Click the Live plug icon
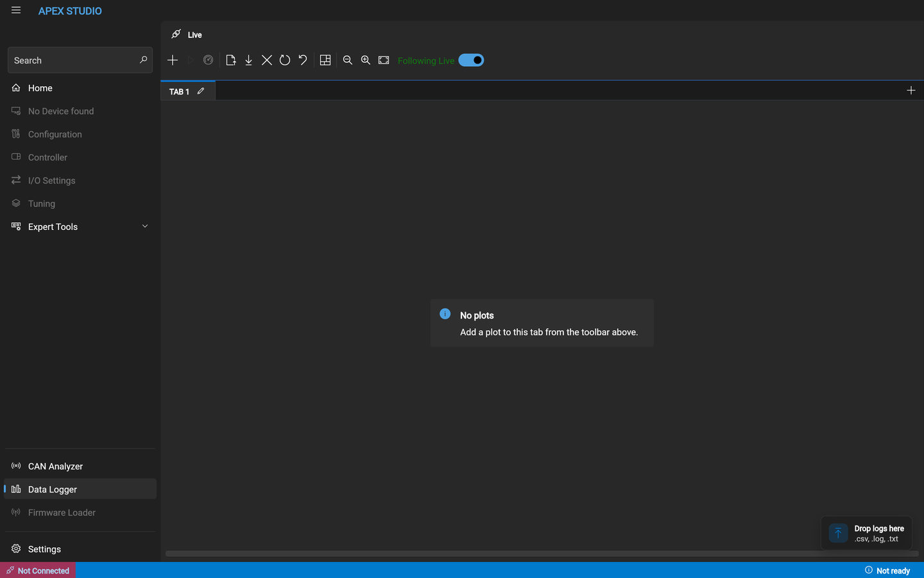The image size is (924, 578). [x=176, y=34]
